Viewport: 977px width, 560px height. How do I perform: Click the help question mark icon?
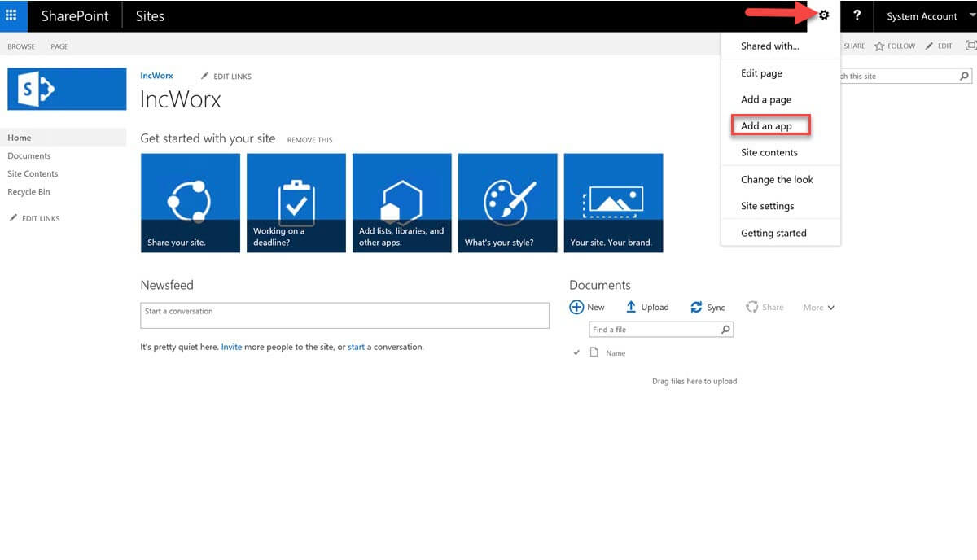(x=857, y=15)
